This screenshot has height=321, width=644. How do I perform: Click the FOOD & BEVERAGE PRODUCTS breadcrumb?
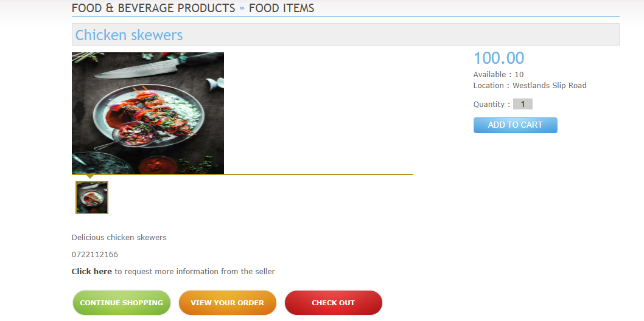coord(153,9)
